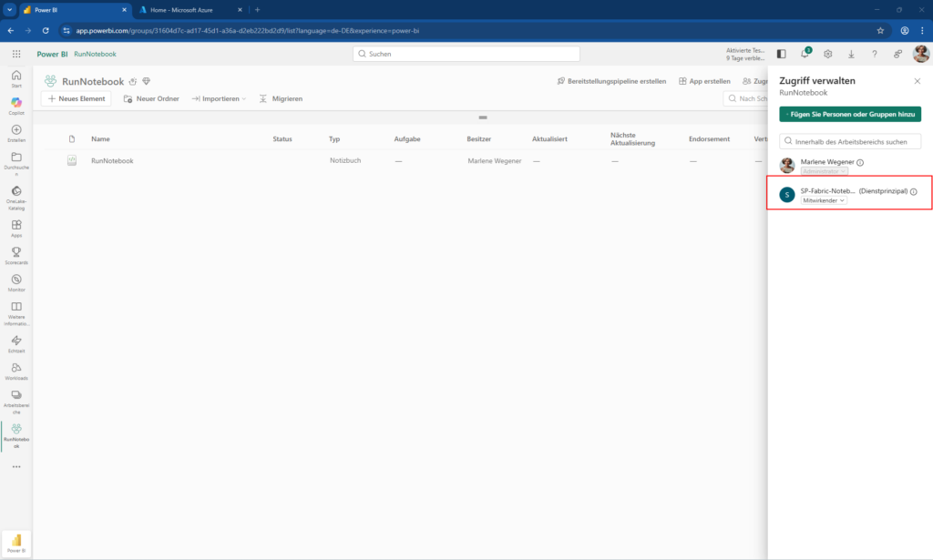
Task: Switch to the Home - Microsoft Azure browser tab
Action: [182, 11]
